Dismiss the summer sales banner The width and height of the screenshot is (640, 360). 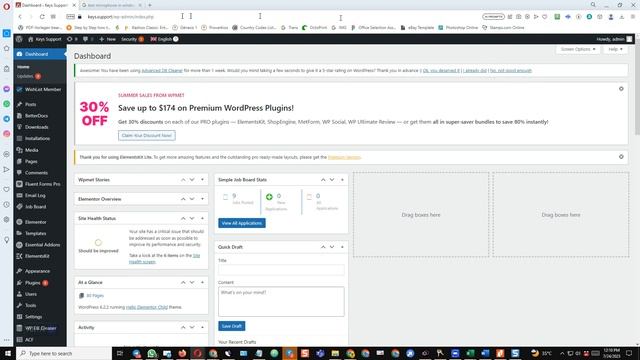pyautogui.click(x=621, y=89)
